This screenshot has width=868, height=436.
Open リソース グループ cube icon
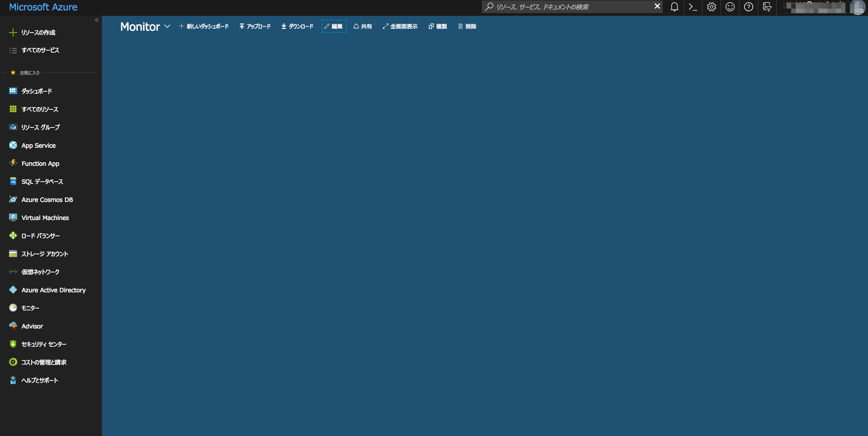[x=13, y=127]
